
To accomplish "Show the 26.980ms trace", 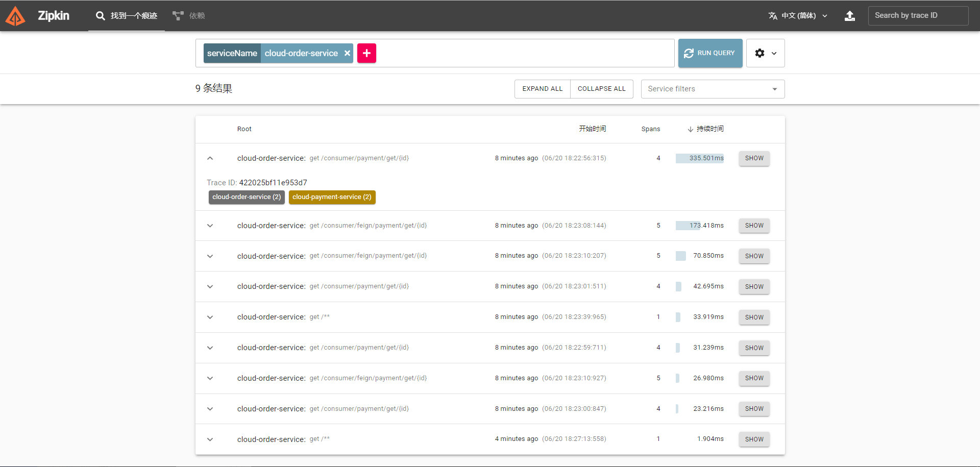I will (754, 378).
